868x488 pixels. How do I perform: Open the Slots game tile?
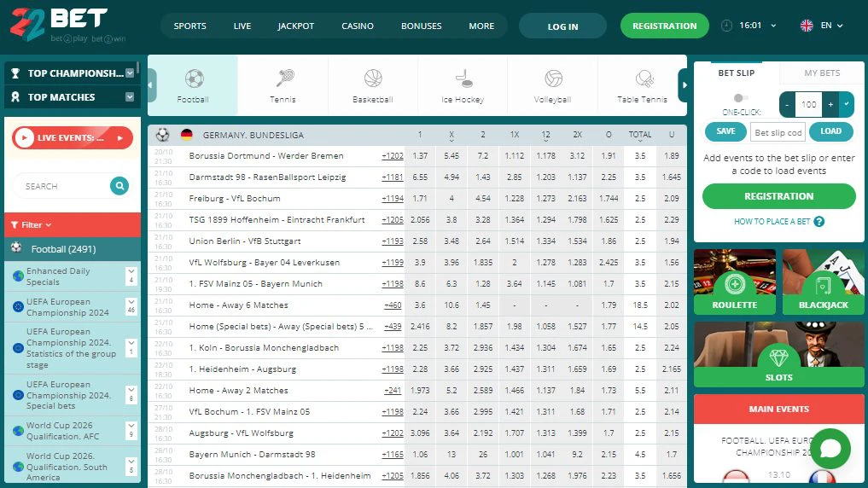(x=779, y=354)
